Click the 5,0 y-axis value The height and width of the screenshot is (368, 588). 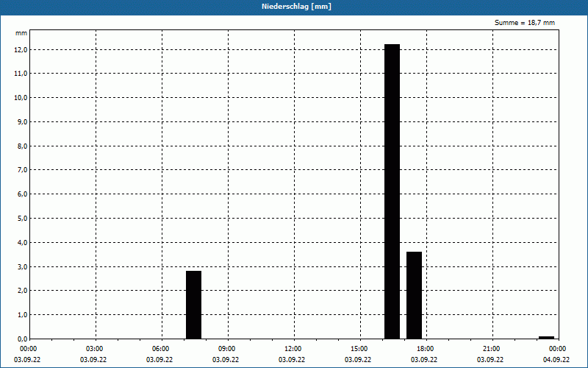coord(23,218)
